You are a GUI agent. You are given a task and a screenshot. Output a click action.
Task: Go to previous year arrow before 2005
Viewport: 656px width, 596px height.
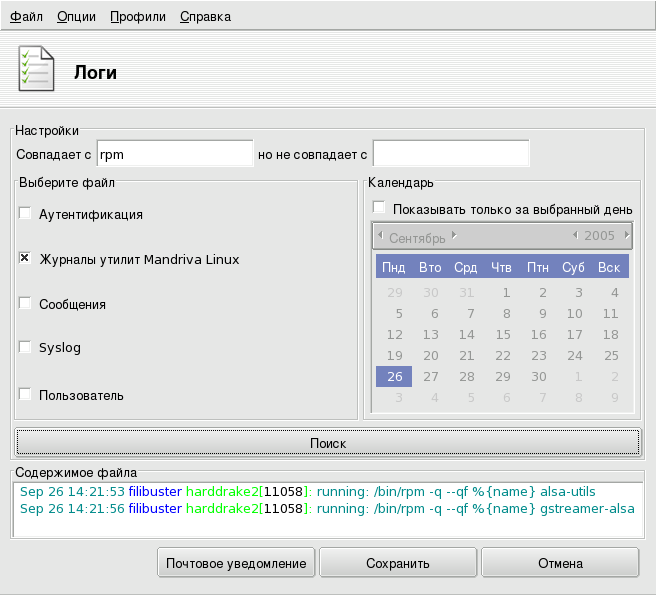575,236
